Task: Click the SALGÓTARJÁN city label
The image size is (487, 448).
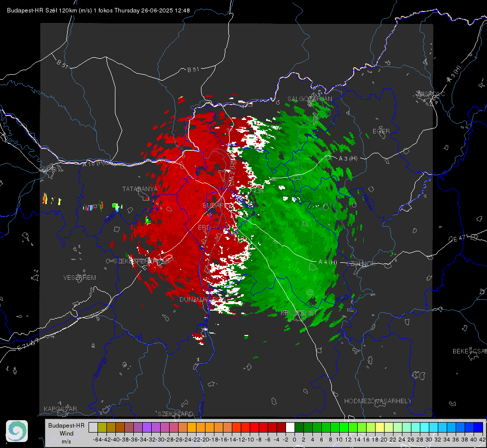Action: tap(309, 99)
